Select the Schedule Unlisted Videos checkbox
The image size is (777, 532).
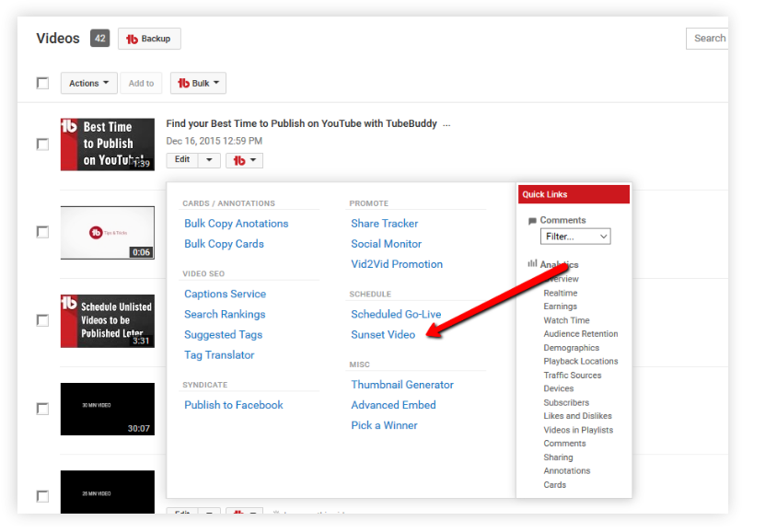[42, 320]
